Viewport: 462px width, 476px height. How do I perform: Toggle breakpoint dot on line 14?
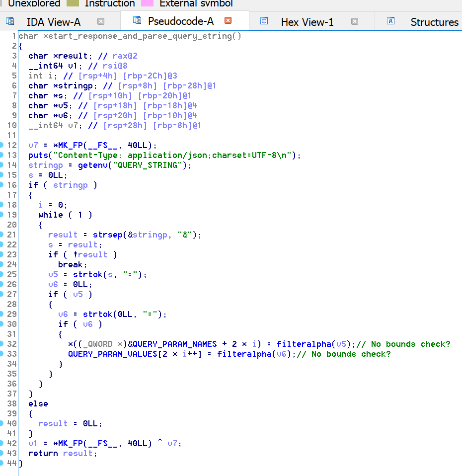pos(1,165)
